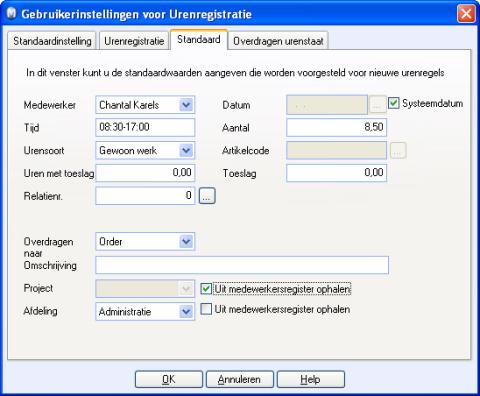Open the Medewerker dropdown arrow

point(186,105)
